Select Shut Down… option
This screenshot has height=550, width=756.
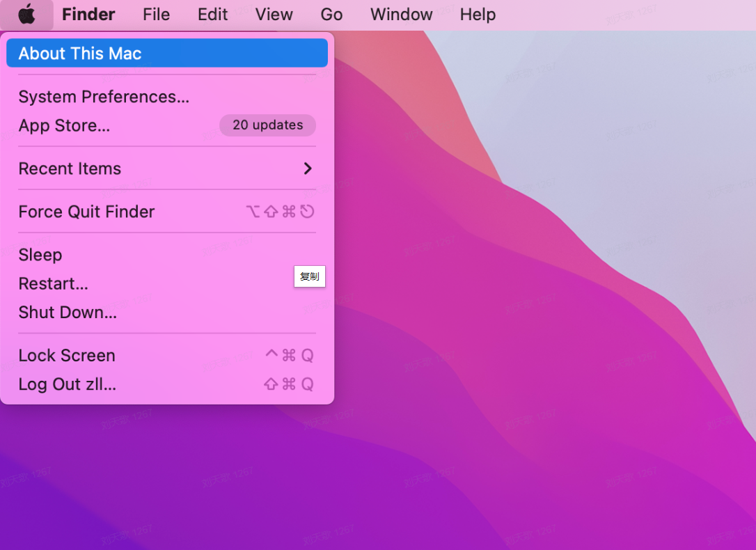[167, 313]
